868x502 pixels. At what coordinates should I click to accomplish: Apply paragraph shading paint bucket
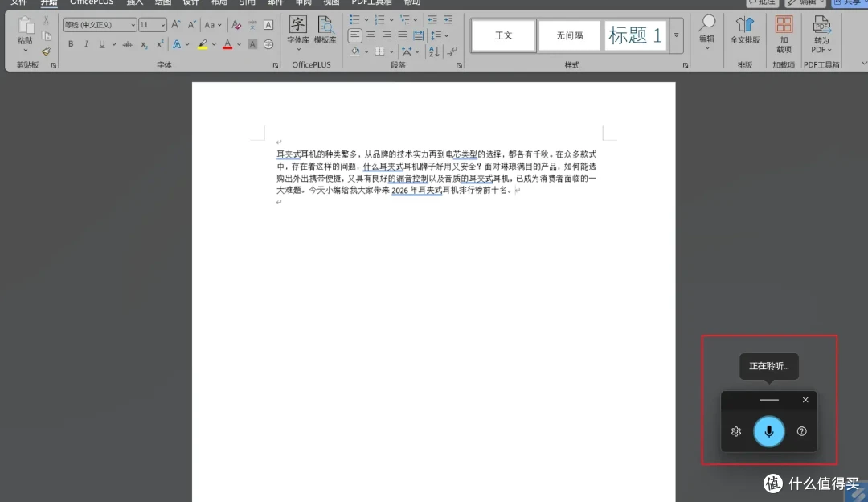(x=355, y=51)
